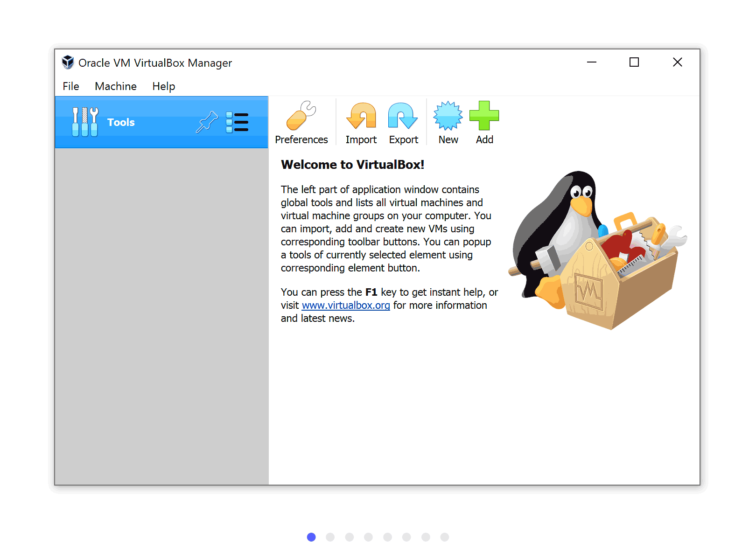Select the Tools item in sidebar
Viewport: 756px width, 542px height.
[x=161, y=122]
